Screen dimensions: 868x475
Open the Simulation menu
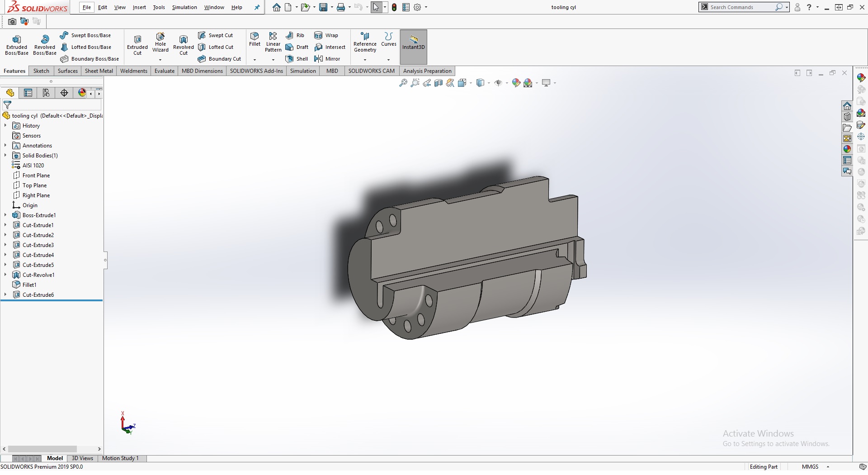click(184, 7)
